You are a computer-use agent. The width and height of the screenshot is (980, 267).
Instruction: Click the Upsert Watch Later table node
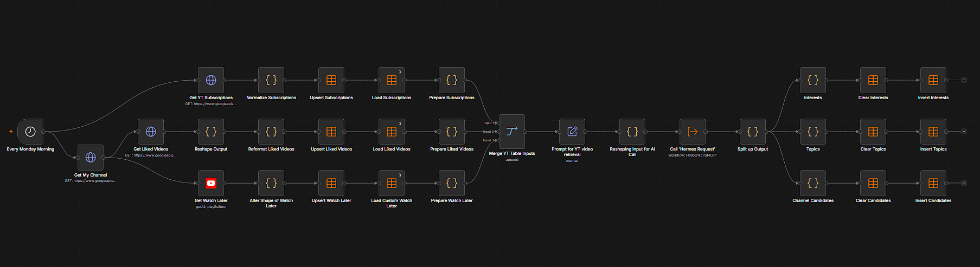[x=331, y=183]
